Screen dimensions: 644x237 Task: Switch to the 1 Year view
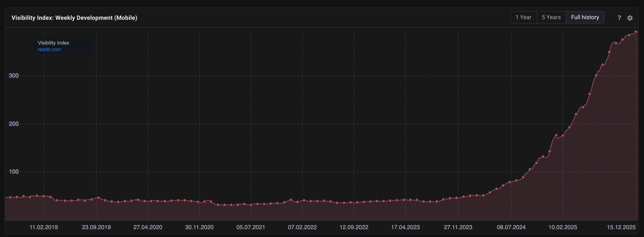(x=523, y=17)
